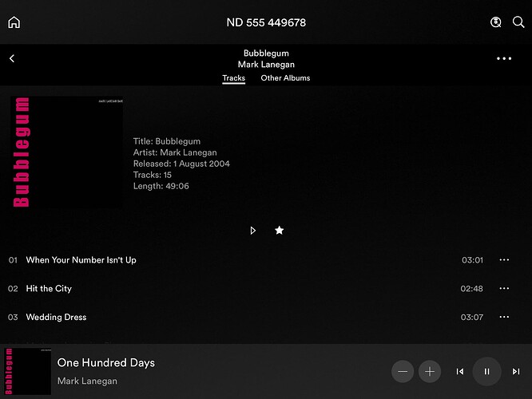Skip to next track

515,372
